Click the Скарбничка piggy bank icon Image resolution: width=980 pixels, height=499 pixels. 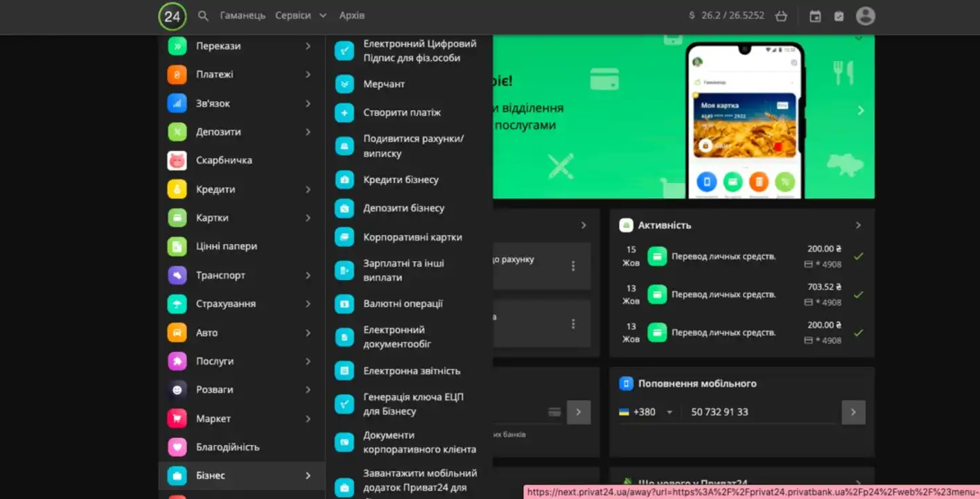177,160
